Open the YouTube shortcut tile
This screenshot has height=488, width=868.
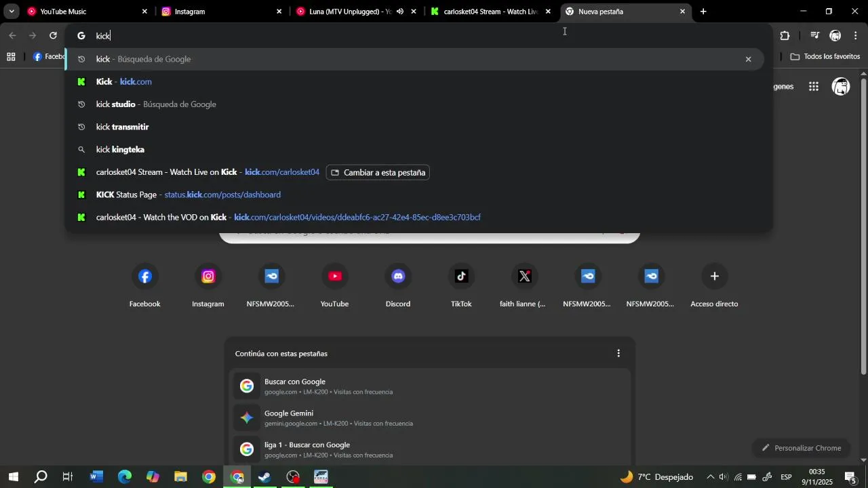point(335,285)
